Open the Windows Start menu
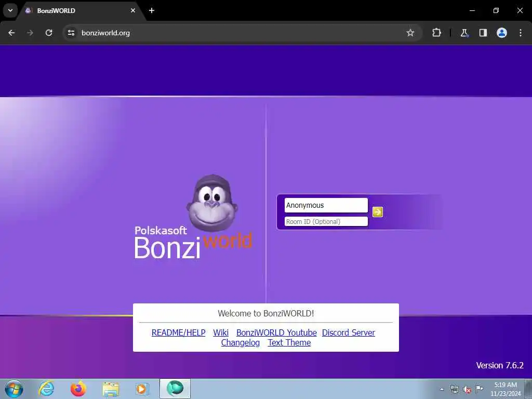532x399 pixels. pyautogui.click(x=14, y=389)
